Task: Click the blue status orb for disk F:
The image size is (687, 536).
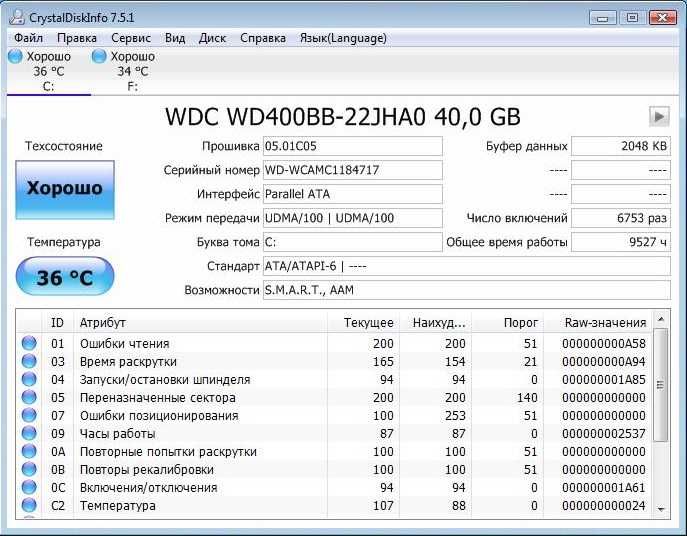Action: tap(99, 56)
